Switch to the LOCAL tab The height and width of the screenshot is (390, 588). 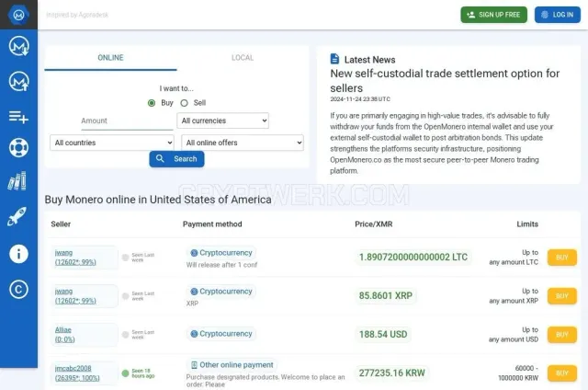[243, 58]
